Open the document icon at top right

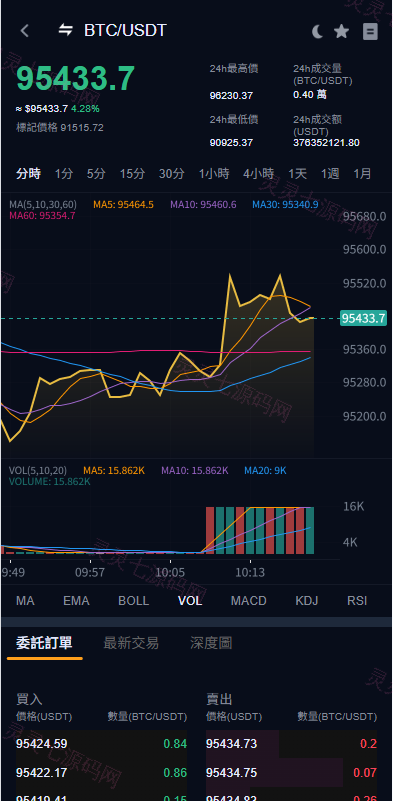pos(370,32)
